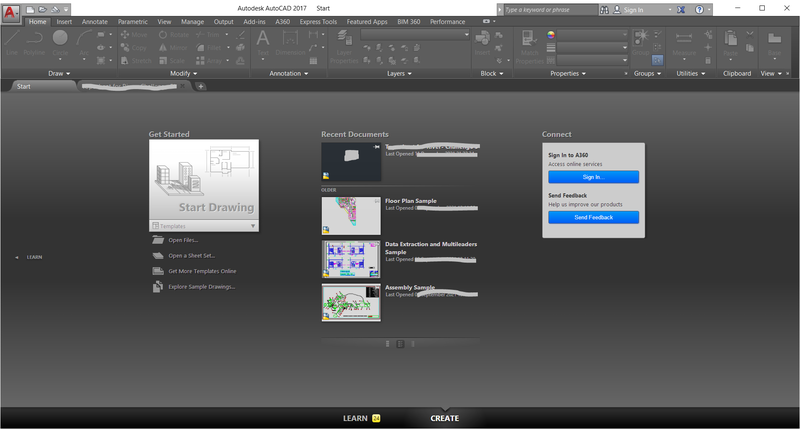The height and width of the screenshot is (429, 800).
Task: Click the Rotate tool
Action: click(173, 35)
